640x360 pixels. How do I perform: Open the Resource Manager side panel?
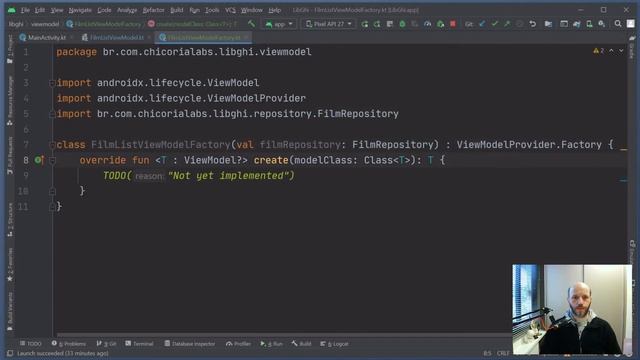pos(10,100)
